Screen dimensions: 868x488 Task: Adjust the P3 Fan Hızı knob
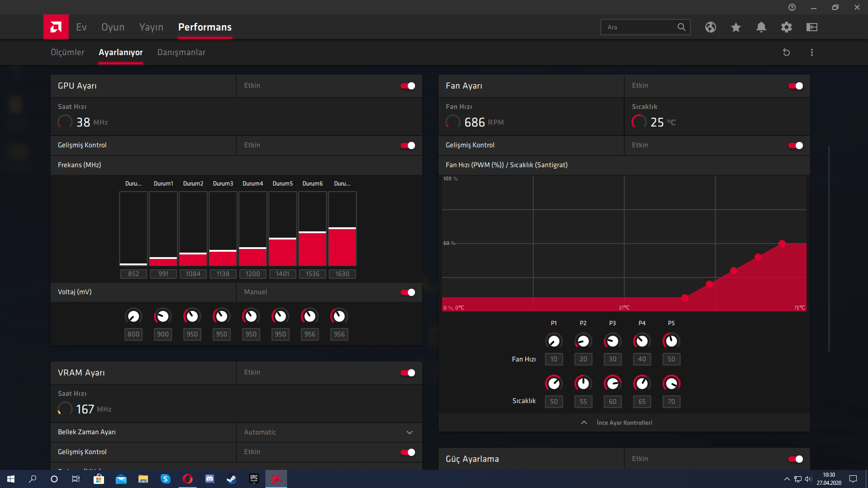point(612,341)
